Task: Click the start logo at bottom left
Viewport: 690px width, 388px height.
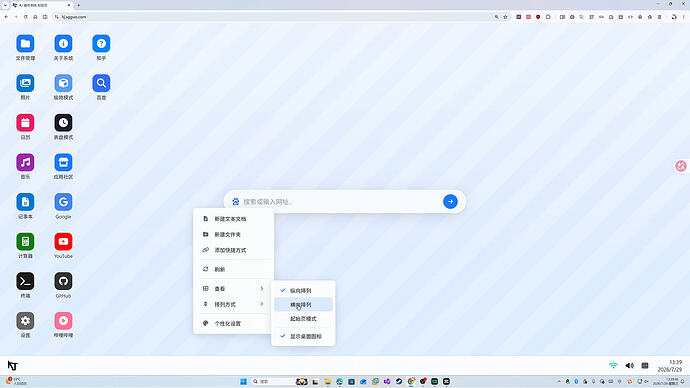Action: (x=12, y=366)
